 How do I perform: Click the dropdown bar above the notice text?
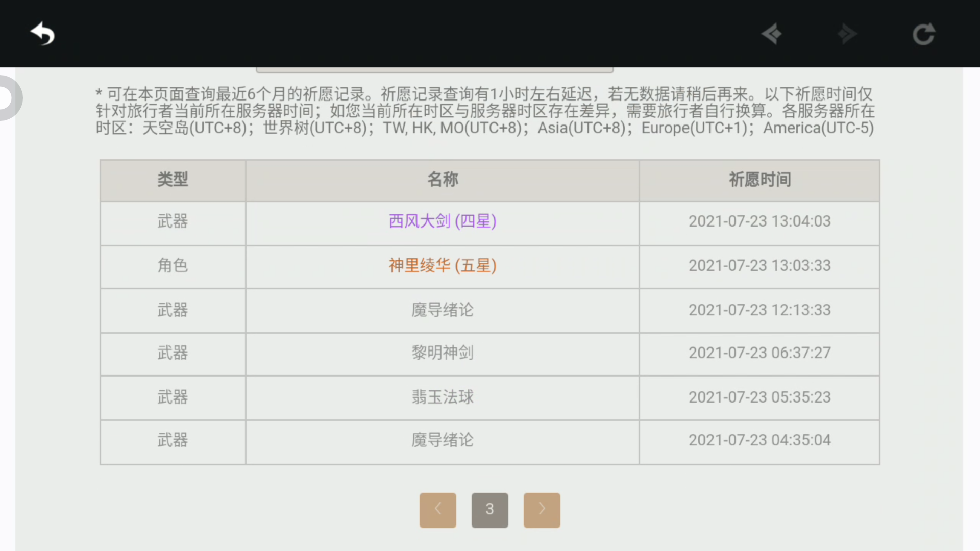point(434,70)
